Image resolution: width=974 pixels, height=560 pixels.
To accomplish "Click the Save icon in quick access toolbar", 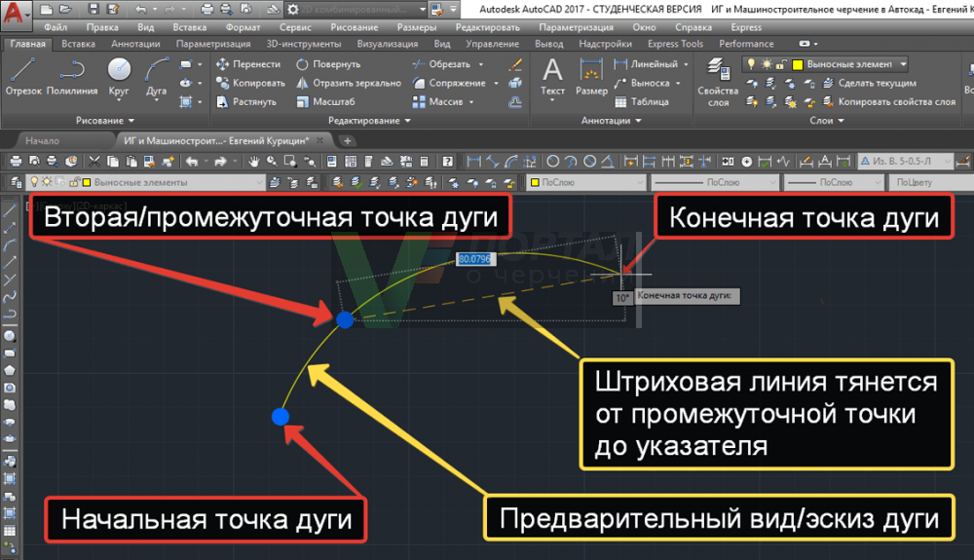I will (x=94, y=9).
